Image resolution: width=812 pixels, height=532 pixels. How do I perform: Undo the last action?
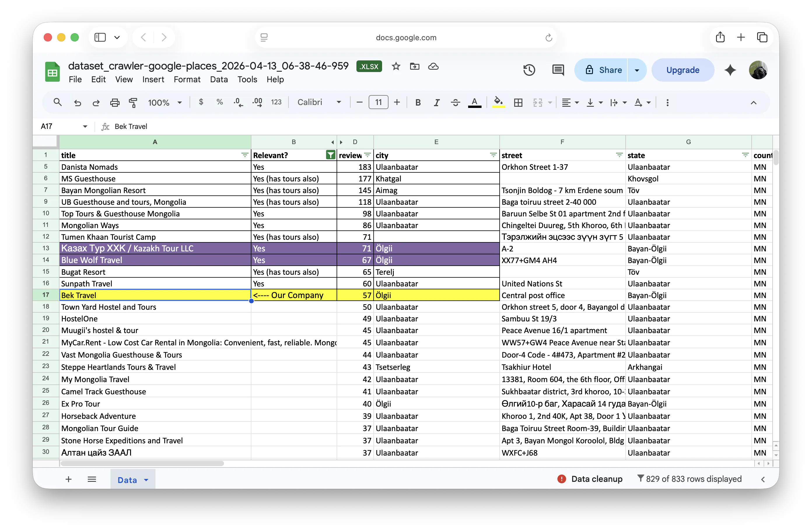click(x=78, y=102)
